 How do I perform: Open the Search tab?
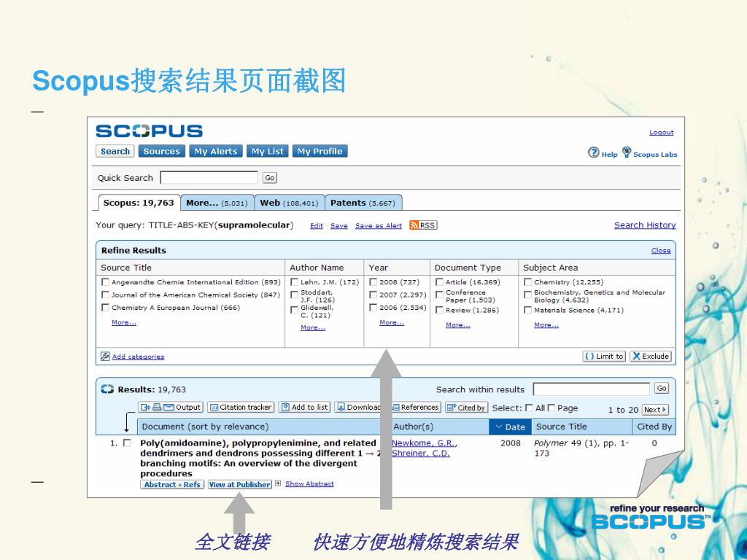click(x=115, y=152)
